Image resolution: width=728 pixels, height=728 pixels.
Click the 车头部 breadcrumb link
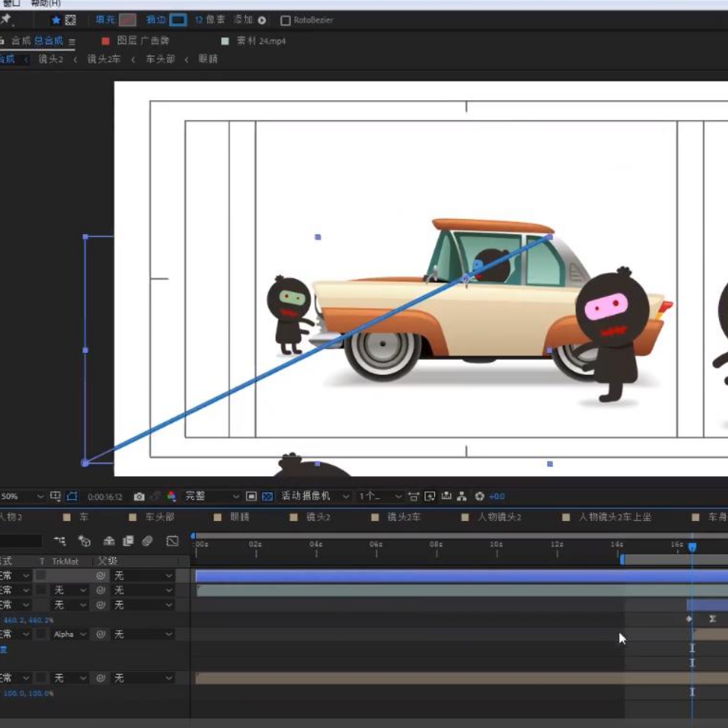coord(160,59)
